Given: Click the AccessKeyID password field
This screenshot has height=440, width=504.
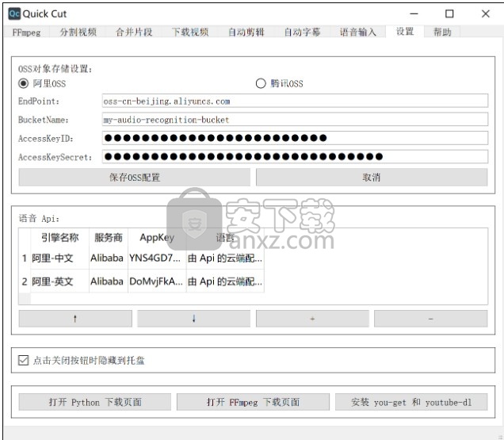Looking at the screenshot, I should click(295, 138).
